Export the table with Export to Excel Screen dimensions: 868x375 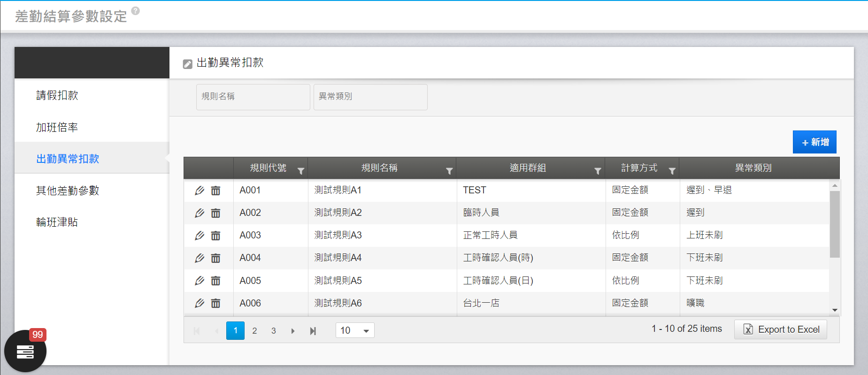(781, 329)
